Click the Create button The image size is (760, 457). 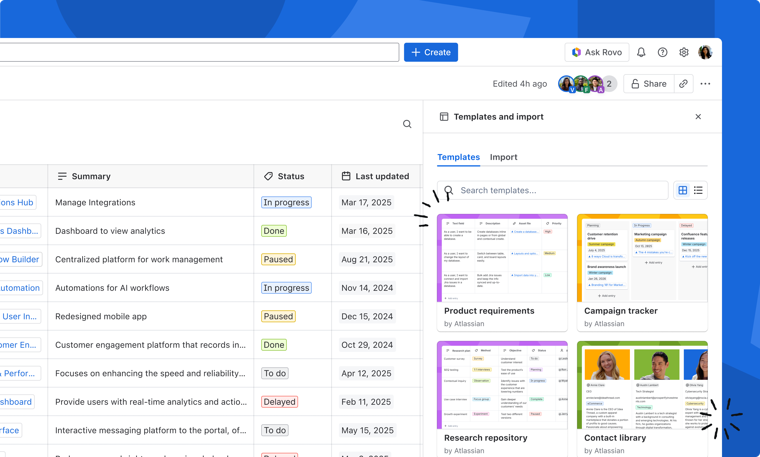tap(431, 52)
